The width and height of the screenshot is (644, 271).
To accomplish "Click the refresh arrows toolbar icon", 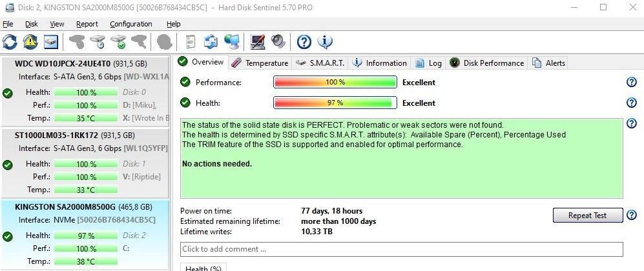I will click(10, 42).
